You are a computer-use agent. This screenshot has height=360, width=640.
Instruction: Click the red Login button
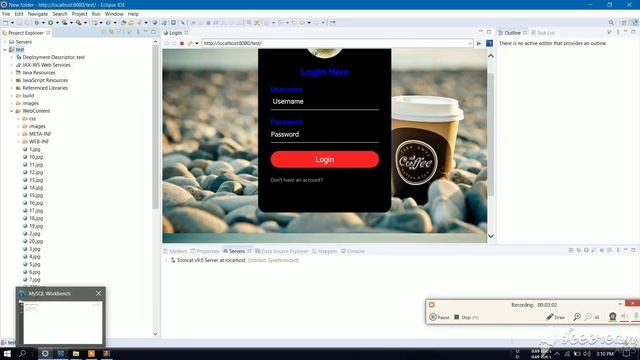(324, 160)
